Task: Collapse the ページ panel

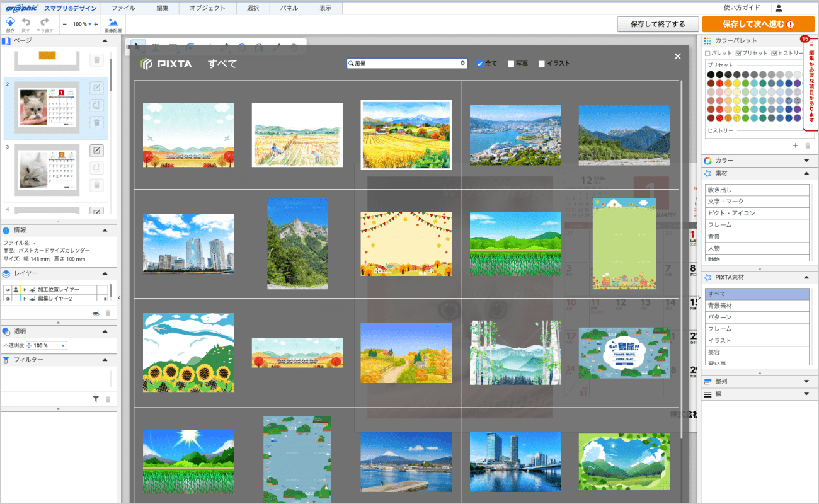Action: 105,40
